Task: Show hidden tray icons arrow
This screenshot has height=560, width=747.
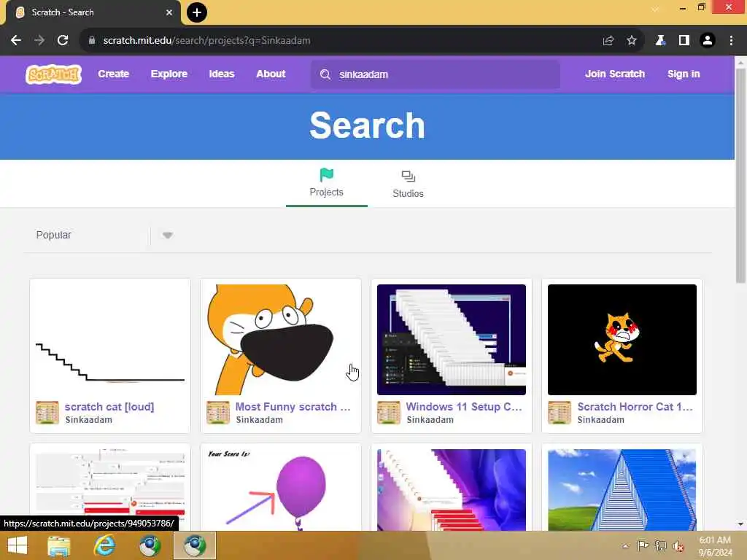Action: (625, 546)
